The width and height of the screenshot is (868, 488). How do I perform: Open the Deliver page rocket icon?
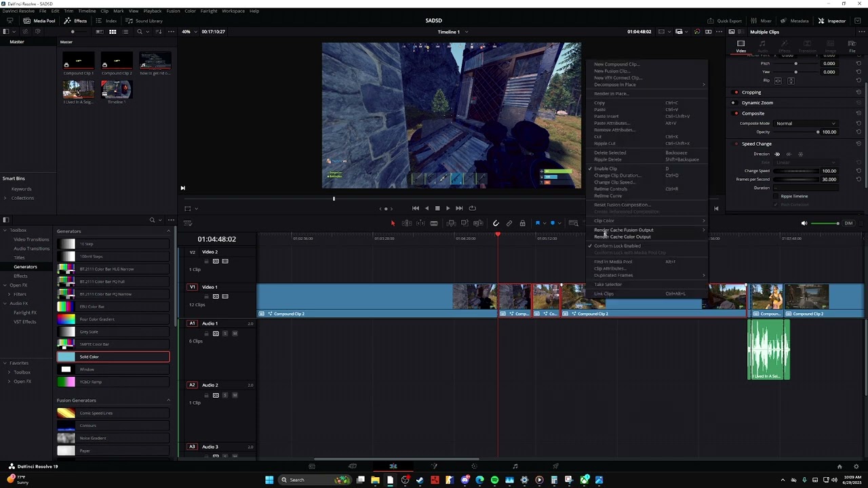pos(555,466)
